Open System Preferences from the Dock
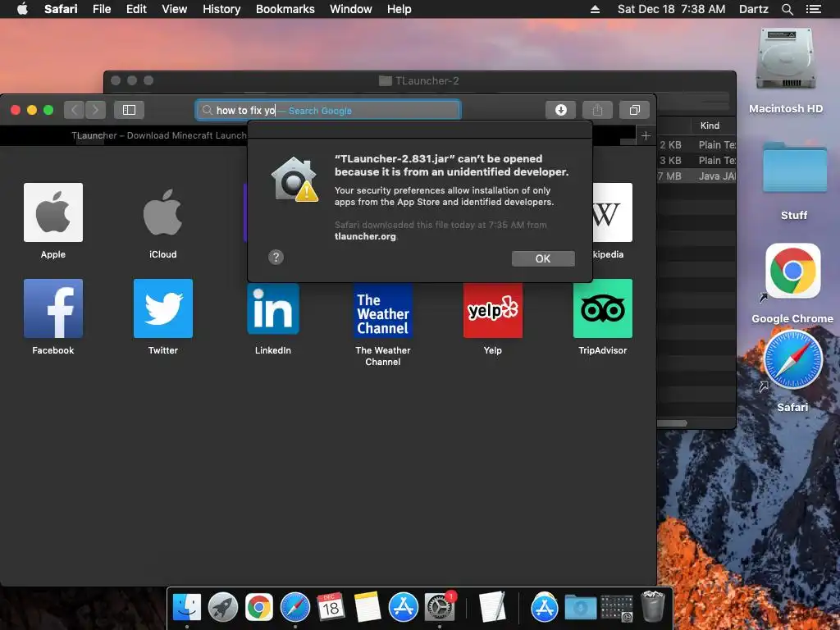 (440, 607)
